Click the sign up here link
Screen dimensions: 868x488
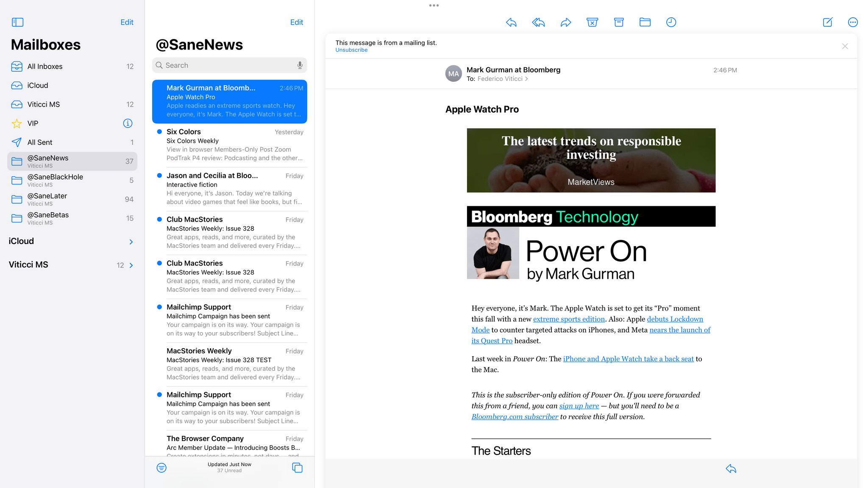point(579,406)
